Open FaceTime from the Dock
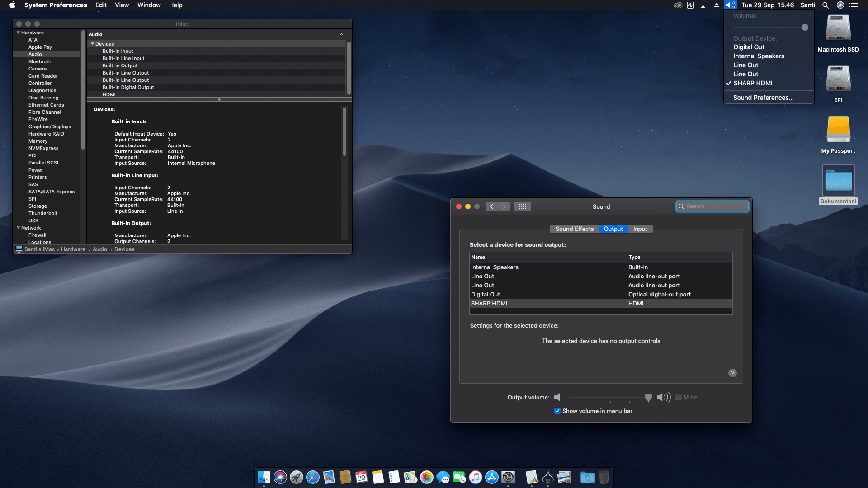This screenshot has width=868, height=488. [459, 478]
